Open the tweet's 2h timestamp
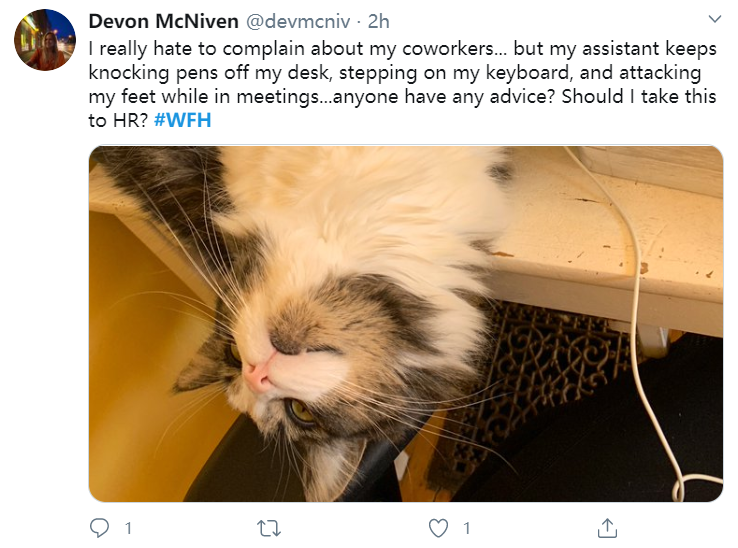 click(x=378, y=21)
